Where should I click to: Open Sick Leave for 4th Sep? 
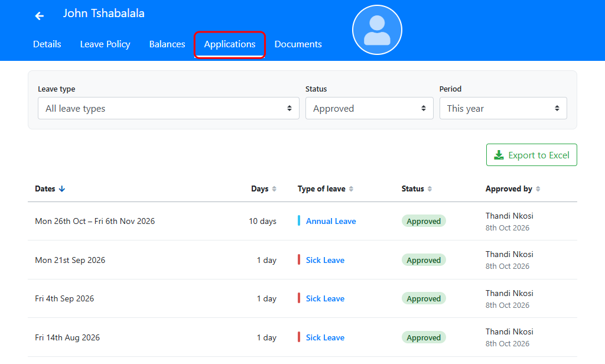(x=326, y=298)
